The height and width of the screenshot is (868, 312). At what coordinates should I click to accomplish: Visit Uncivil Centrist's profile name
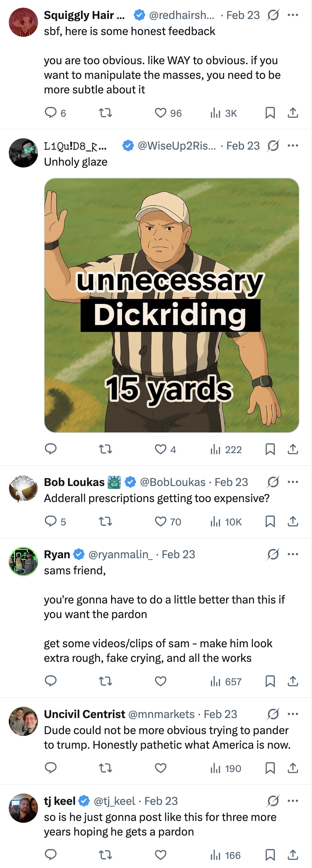point(84,714)
